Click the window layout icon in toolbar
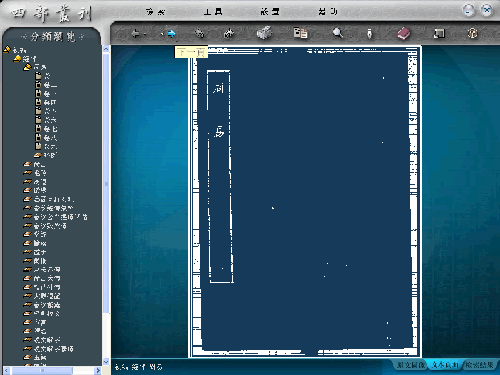The height and width of the screenshot is (375, 500). click(x=439, y=33)
